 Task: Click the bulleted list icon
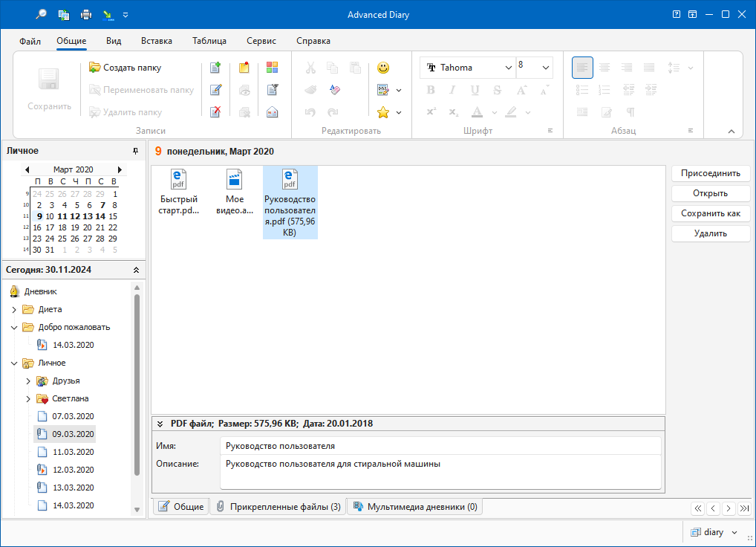click(x=582, y=90)
